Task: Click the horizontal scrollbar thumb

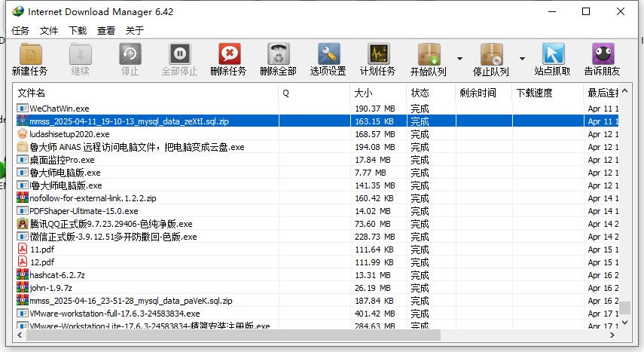Action: 233,335
